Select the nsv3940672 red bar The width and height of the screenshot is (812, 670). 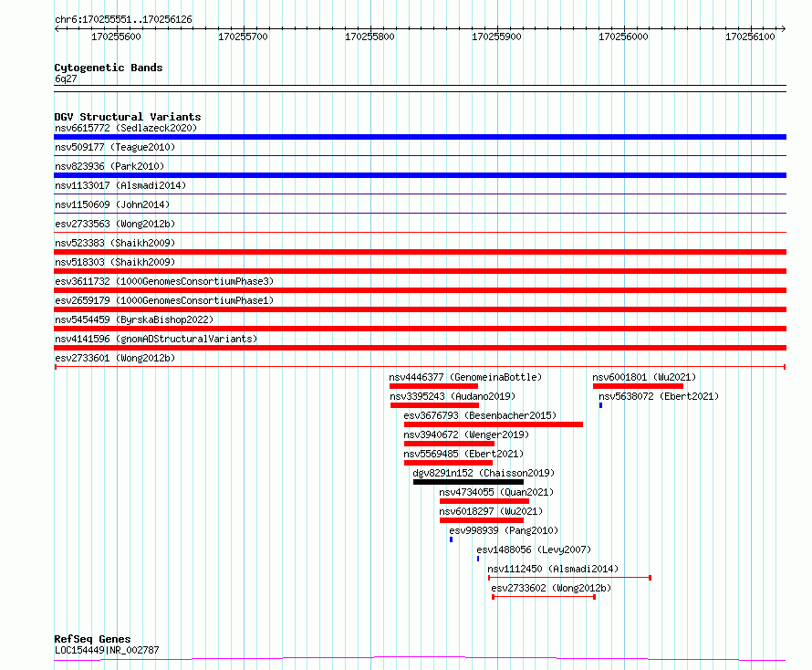tap(449, 444)
